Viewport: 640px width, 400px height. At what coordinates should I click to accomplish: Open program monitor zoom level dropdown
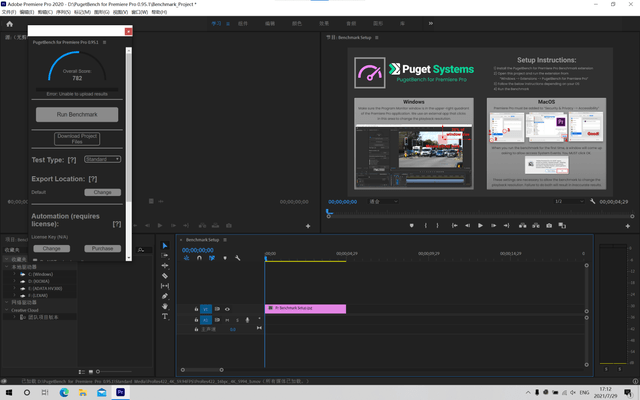coord(383,201)
